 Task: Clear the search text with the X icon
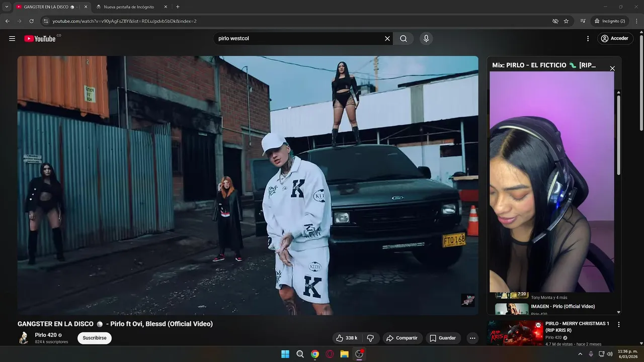(x=387, y=39)
